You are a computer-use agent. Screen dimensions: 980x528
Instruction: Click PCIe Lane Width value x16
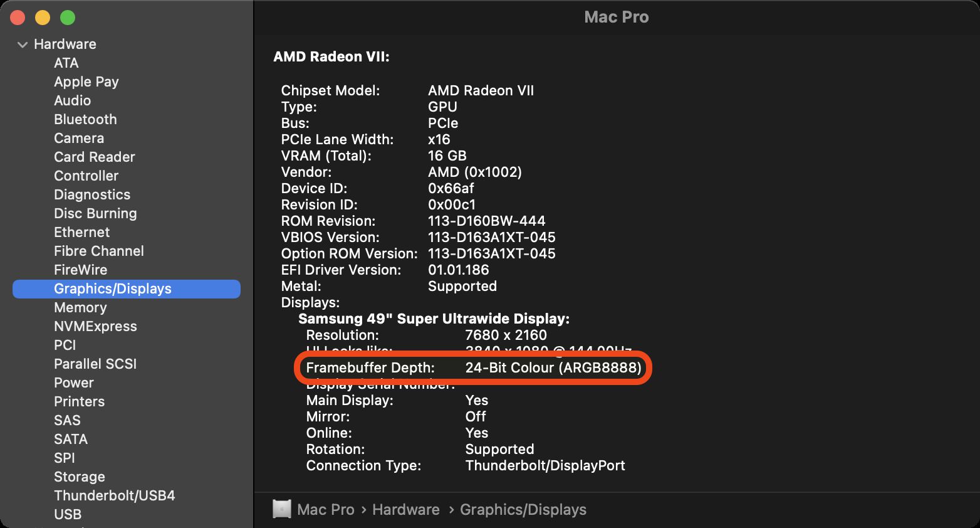pos(439,140)
